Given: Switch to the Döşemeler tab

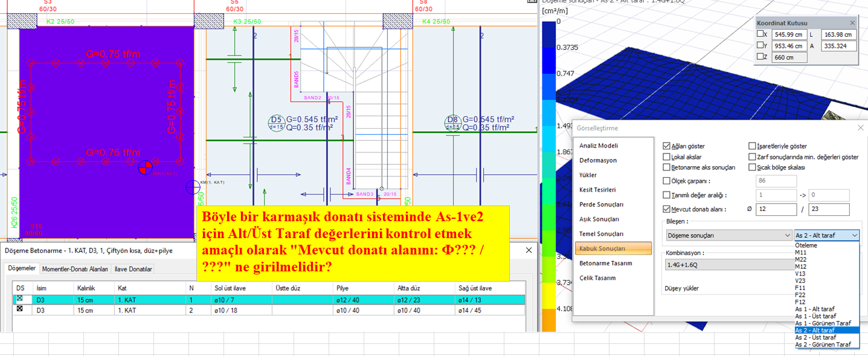Looking at the screenshot, I should point(21,268).
